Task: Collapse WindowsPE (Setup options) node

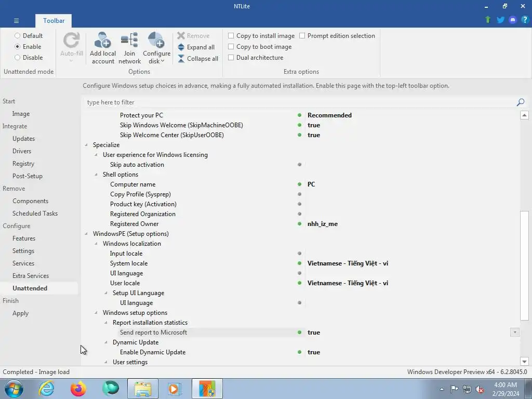Action: pyautogui.click(x=86, y=234)
